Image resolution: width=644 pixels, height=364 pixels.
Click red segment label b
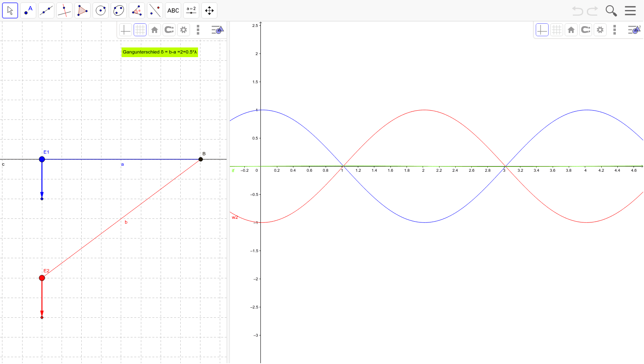[126, 222]
